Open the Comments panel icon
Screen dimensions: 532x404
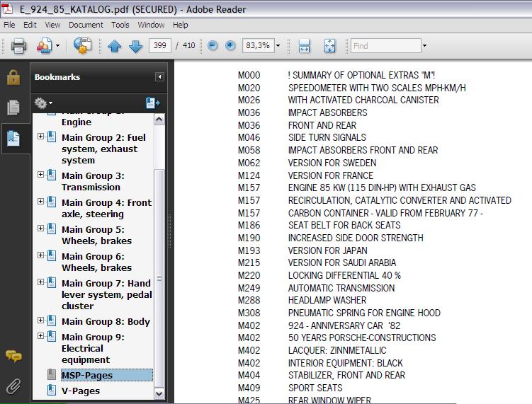pyautogui.click(x=13, y=356)
